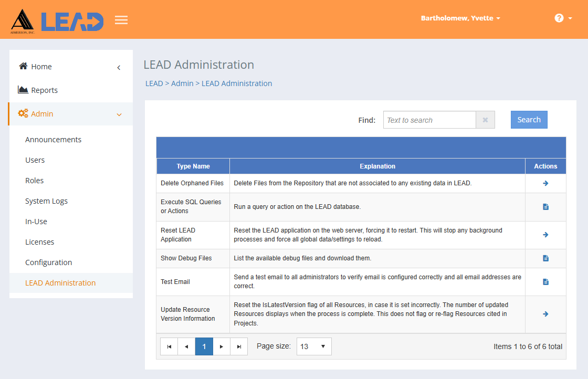Open the help question mark icon
The image size is (588, 379).
(559, 18)
